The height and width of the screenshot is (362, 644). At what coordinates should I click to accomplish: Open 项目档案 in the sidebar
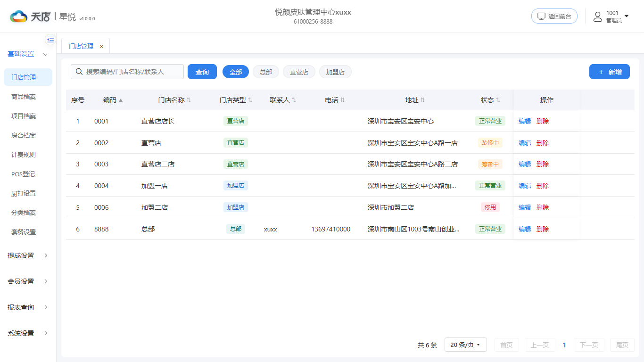click(28, 116)
